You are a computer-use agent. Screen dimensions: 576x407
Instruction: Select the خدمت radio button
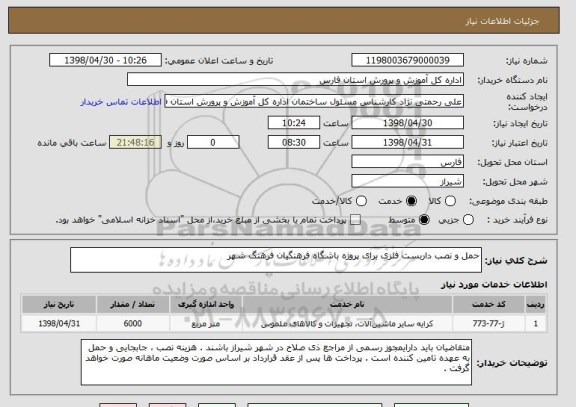tap(411, 201)
